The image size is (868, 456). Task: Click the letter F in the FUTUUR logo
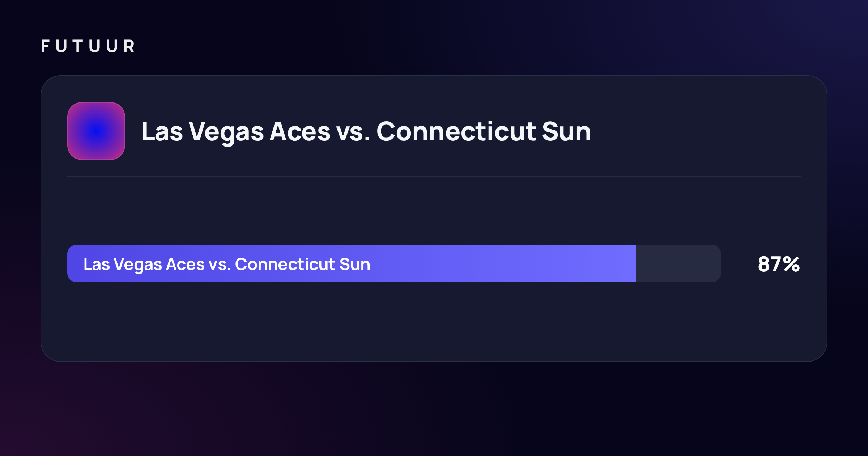point(45,46)
